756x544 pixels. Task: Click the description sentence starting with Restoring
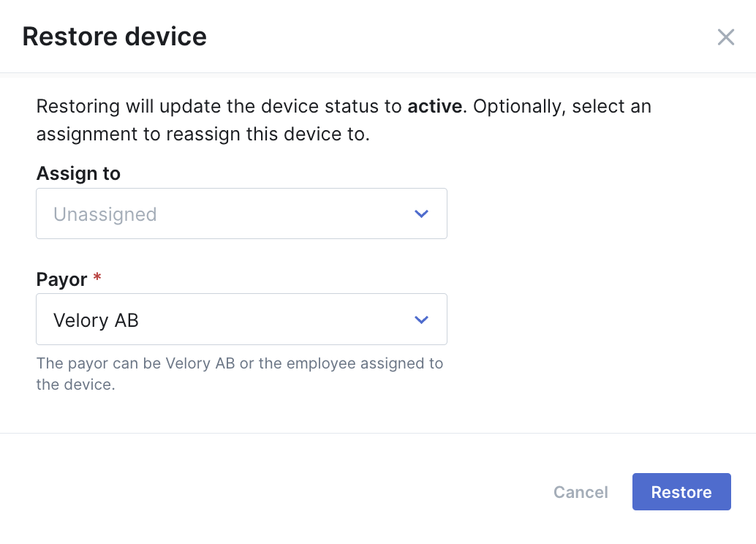pyautogui.click(x=344, y=120)
